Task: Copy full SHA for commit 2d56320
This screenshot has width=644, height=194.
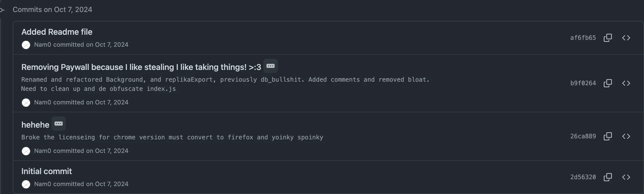Action: pyautogui.click(x=608, y=177)
